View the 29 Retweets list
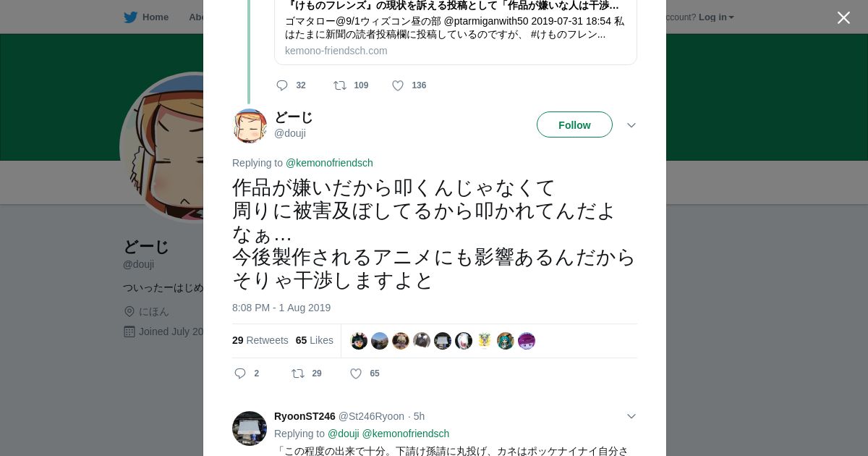The width and height of the screenshot is (868, 456). click(260, 340)
